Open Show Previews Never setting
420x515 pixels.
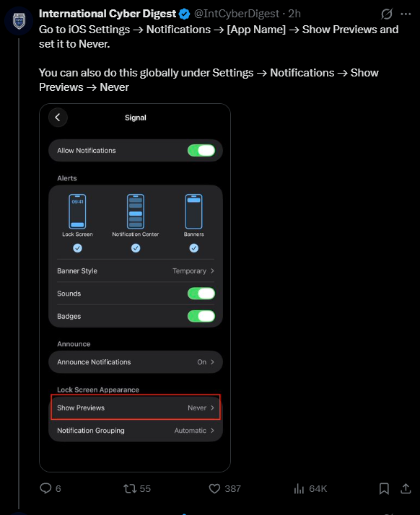coord(136,408)
